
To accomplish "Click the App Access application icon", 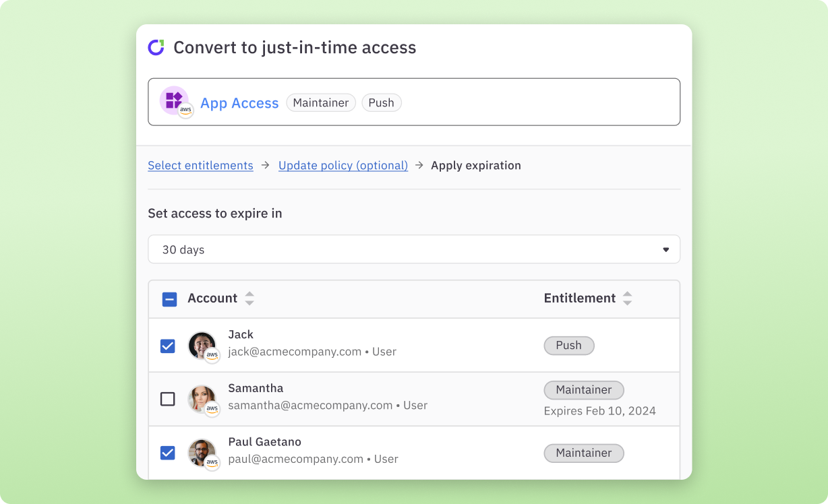I will click(173, 100).
